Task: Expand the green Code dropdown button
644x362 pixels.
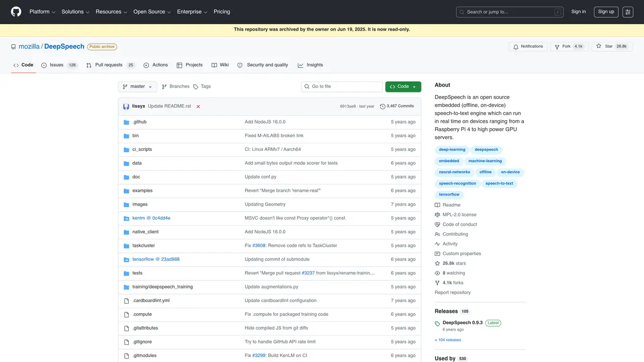Action: 403,86
